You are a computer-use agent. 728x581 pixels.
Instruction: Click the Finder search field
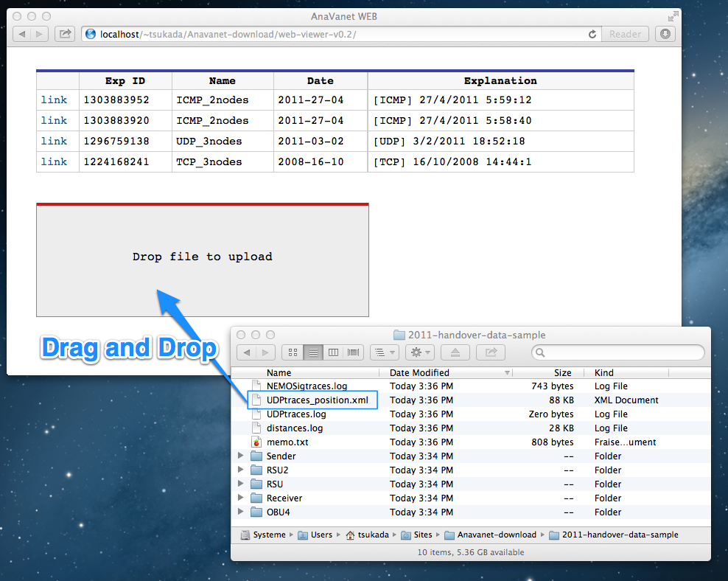[617, 352]
